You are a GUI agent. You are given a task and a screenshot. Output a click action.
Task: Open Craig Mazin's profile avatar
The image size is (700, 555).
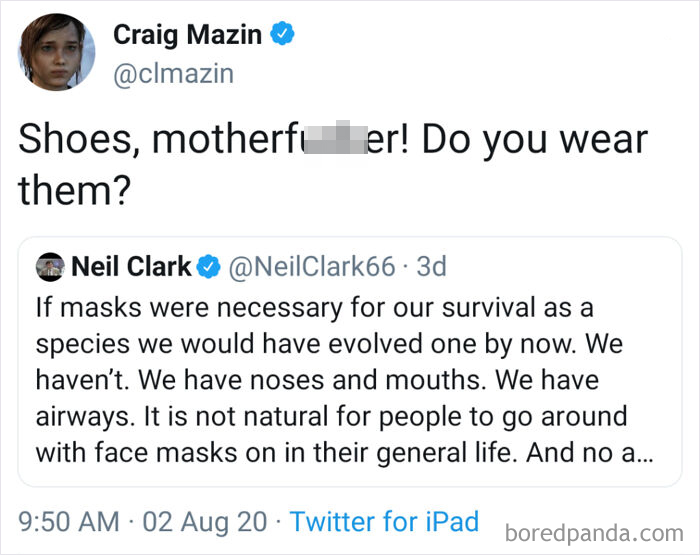point(57,53)
